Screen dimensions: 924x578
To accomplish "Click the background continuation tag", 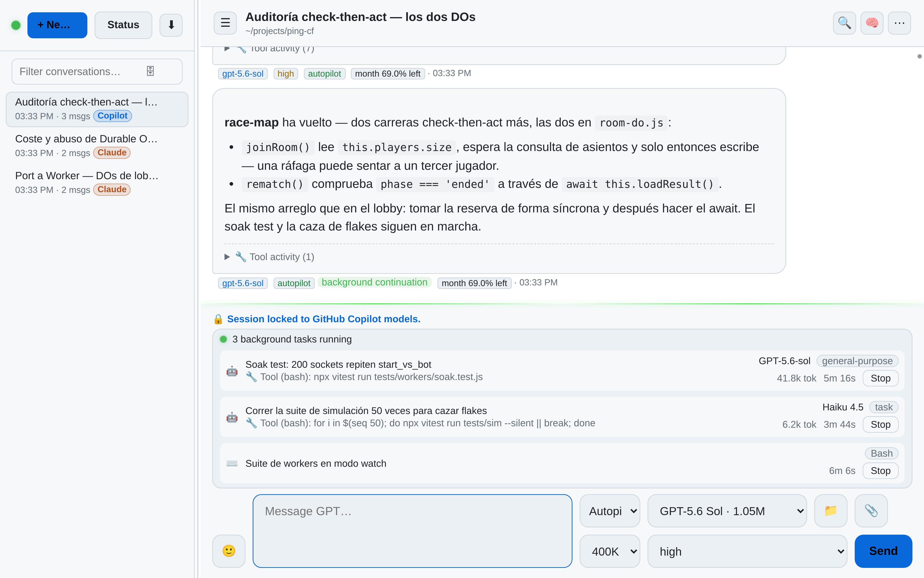I will (x=374, y=282).
